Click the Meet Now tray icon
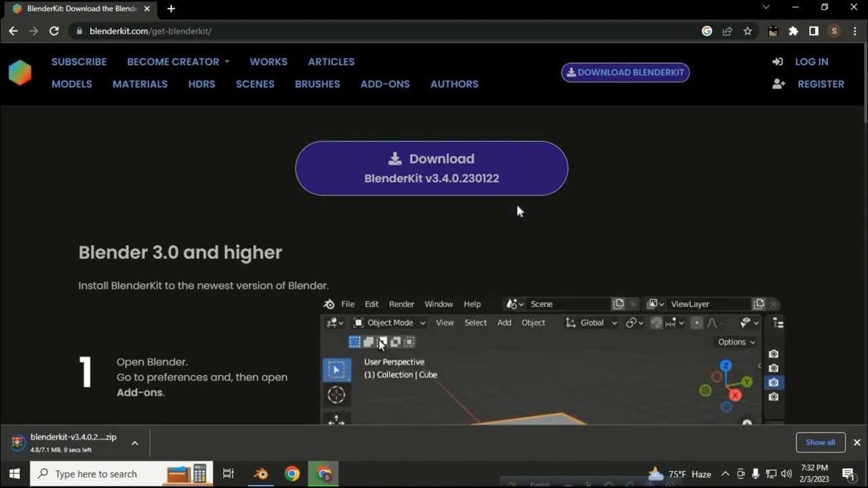The height and width of the screenshot is (488, 868). [741, 474]
